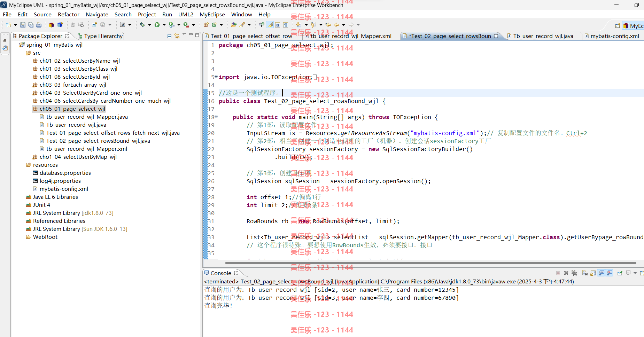This screenshot has height=337, width=644.
Task: Close the Test_02_page_select_rowsBoun editor tab
Action: click(x=496, y=36)
